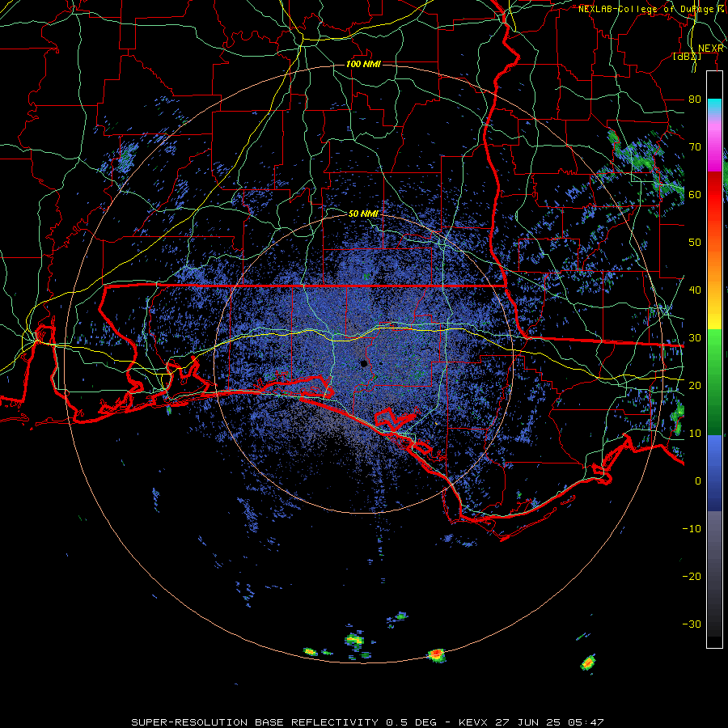Click the 70 value on dBZ scale
The height and width of the screenshot is (728, 728).
[695, 146]
